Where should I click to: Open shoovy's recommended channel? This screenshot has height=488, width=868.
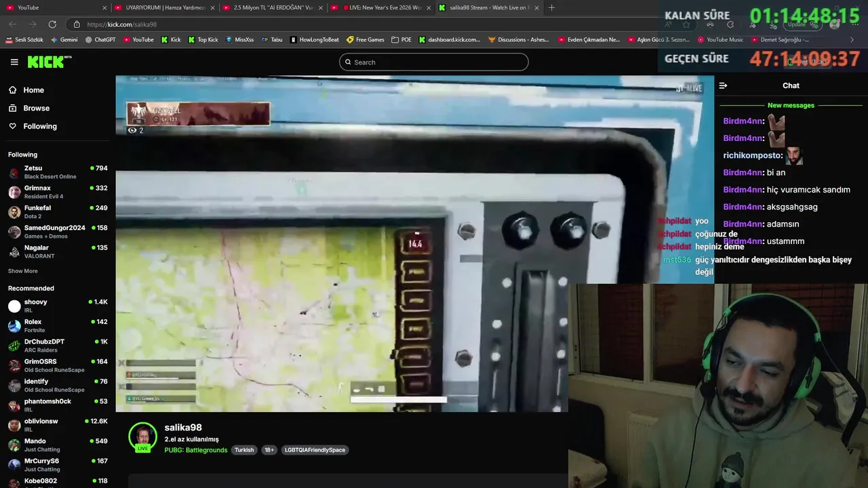pyautogui.click(x=58, y=306)
